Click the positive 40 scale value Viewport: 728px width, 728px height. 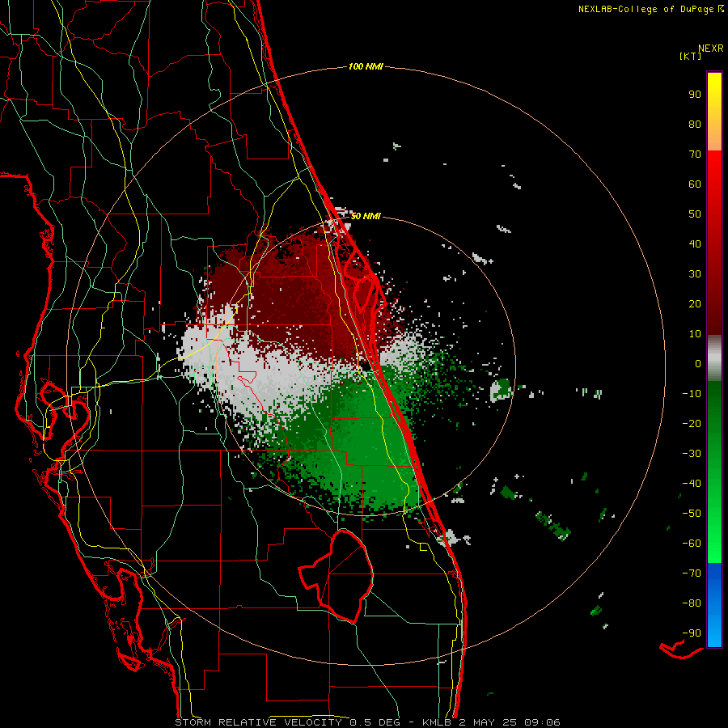coord(695,243)
